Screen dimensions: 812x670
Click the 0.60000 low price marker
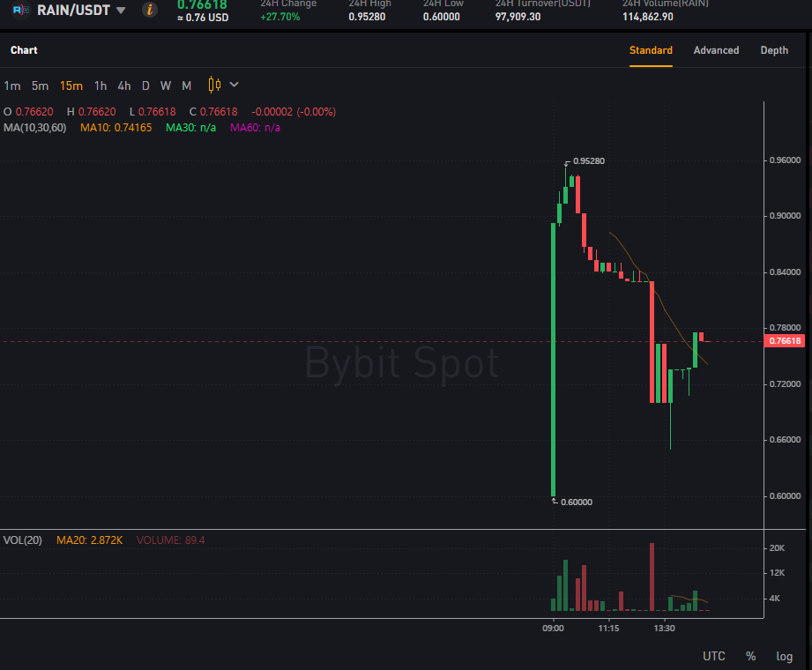coord(577,502)
